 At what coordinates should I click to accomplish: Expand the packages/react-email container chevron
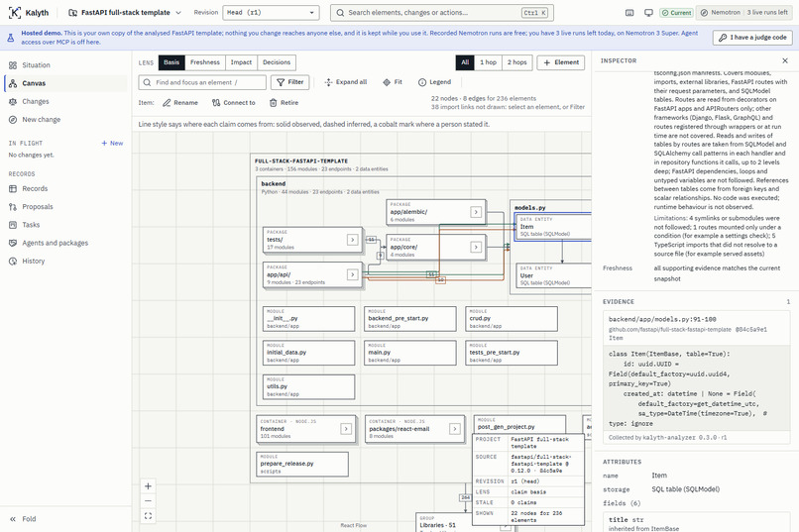point(455,429)
